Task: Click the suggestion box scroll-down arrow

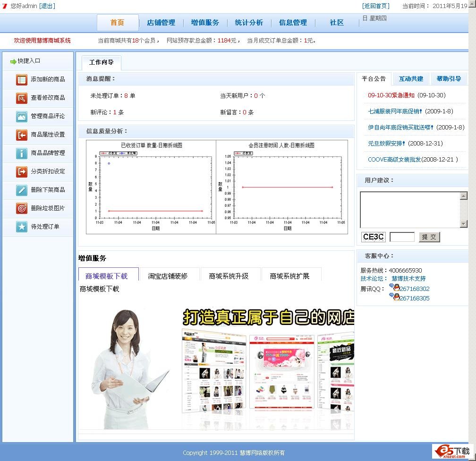Action: point(464,224)
